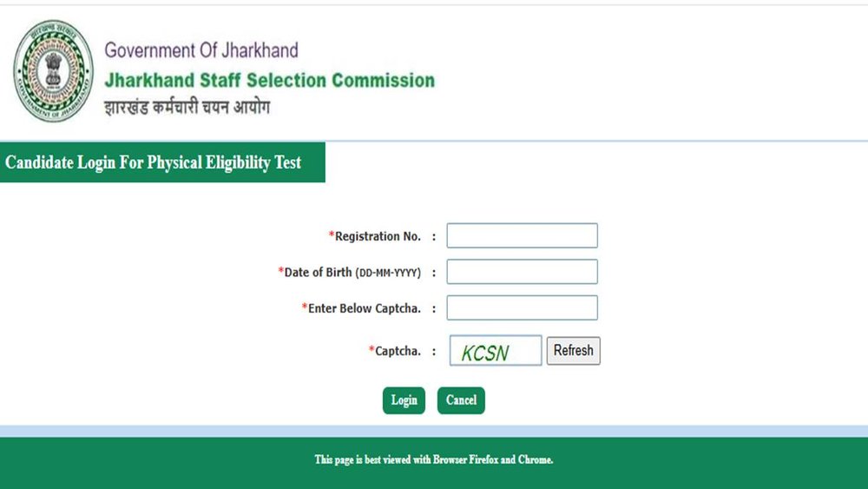The width and height of the screenshot is (868, 489).
Task: Click the Government of Jharkhand emblem logo
Action: tap(53, 71)
